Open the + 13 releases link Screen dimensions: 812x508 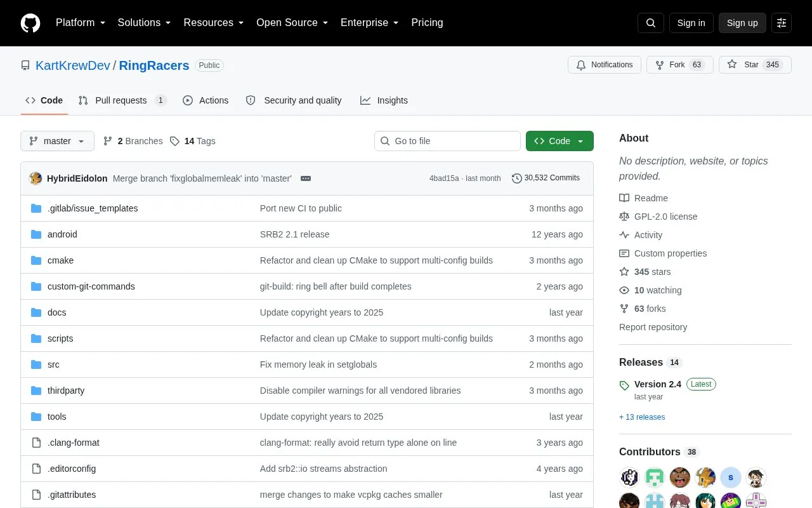pyautogui.click(x=642, y=417)
